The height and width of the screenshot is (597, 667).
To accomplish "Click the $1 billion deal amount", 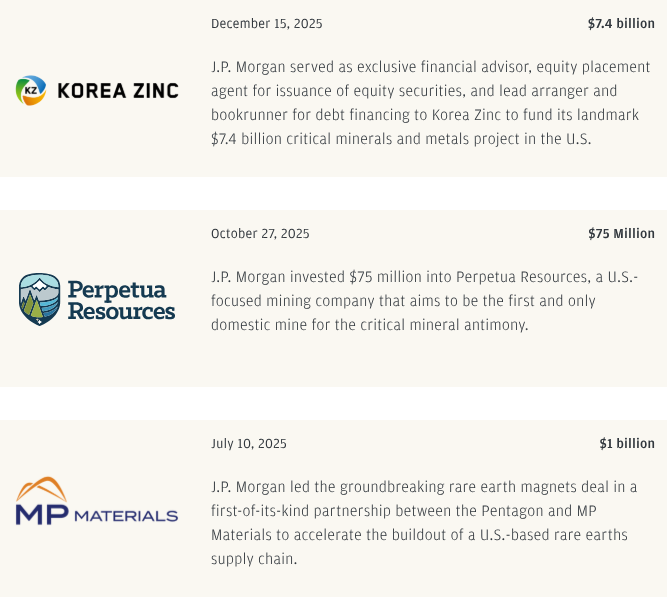I will (627, 444).
